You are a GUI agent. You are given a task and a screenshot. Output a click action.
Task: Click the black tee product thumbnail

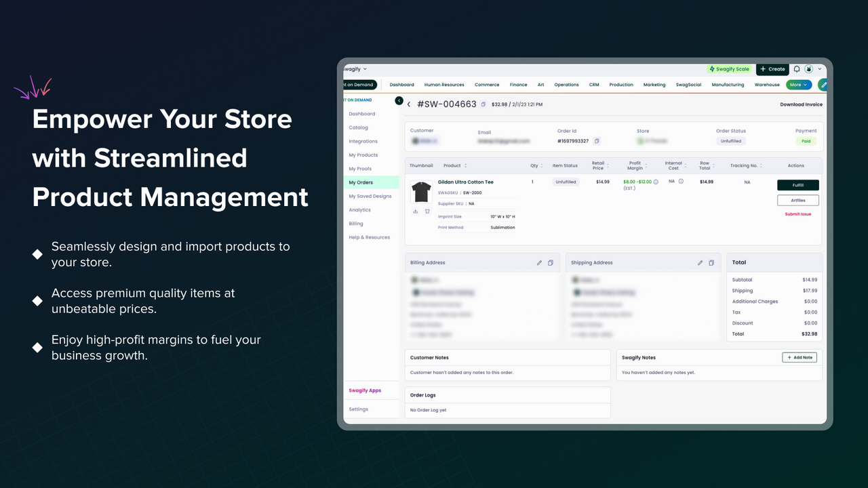click(421, 192)
